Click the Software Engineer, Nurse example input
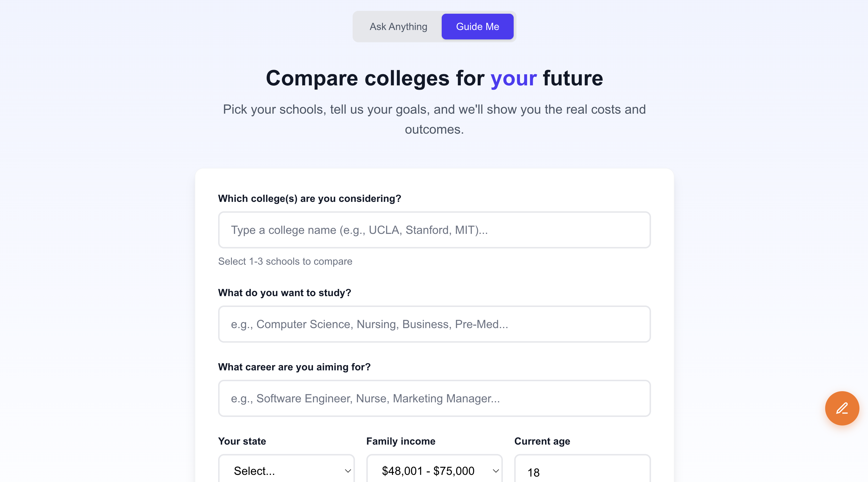 coord(434,398)
